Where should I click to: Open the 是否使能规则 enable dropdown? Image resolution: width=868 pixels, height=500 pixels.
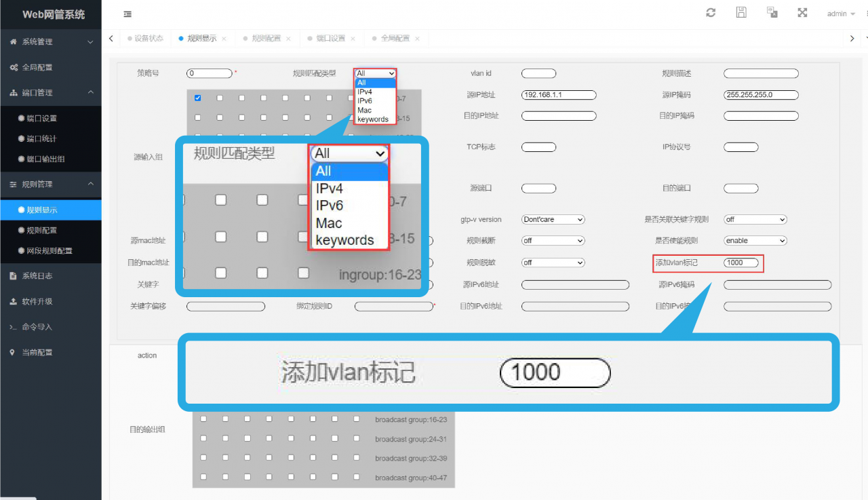pos(755,241)
